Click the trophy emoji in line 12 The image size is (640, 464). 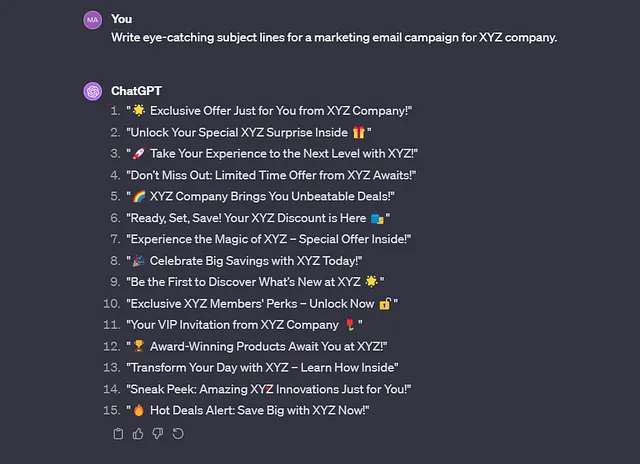point(139,346)
